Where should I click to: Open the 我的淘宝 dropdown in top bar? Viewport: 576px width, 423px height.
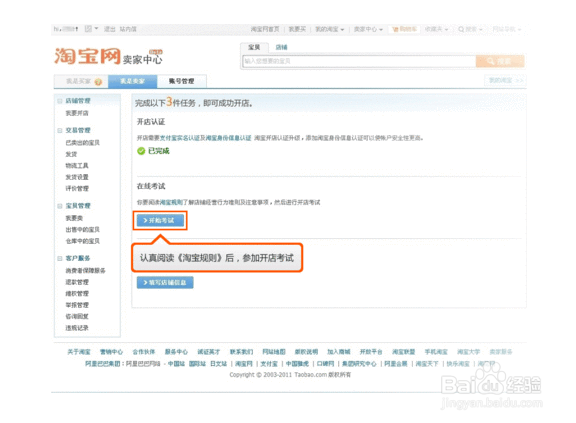click(x=330, y=29)
